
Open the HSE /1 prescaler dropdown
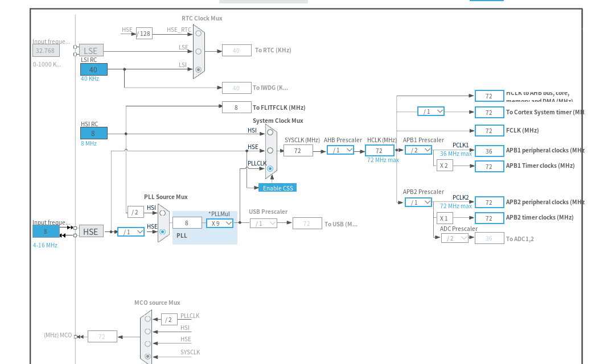click(131, 232)
